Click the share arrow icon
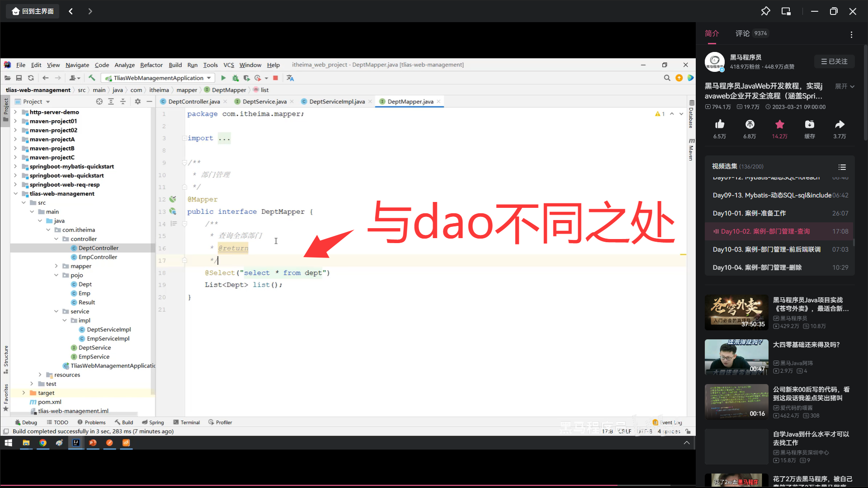 [840, 124]
